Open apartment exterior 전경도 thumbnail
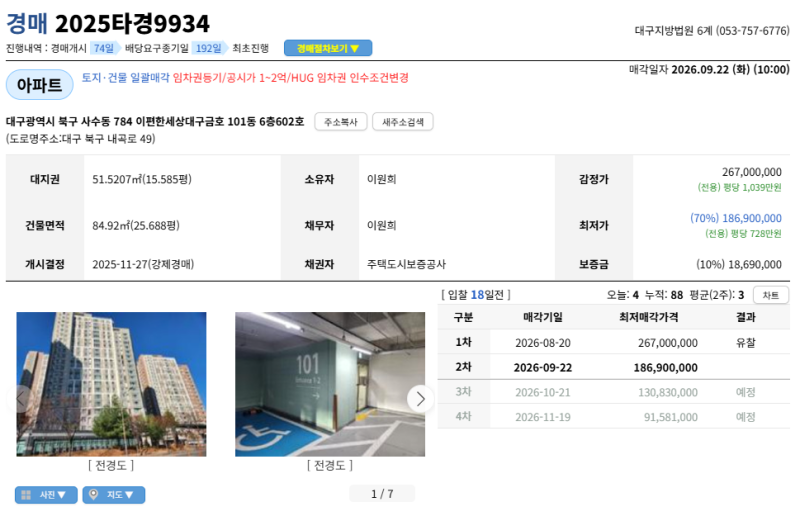Screen dimensions: 800x521 click(111, 384)
